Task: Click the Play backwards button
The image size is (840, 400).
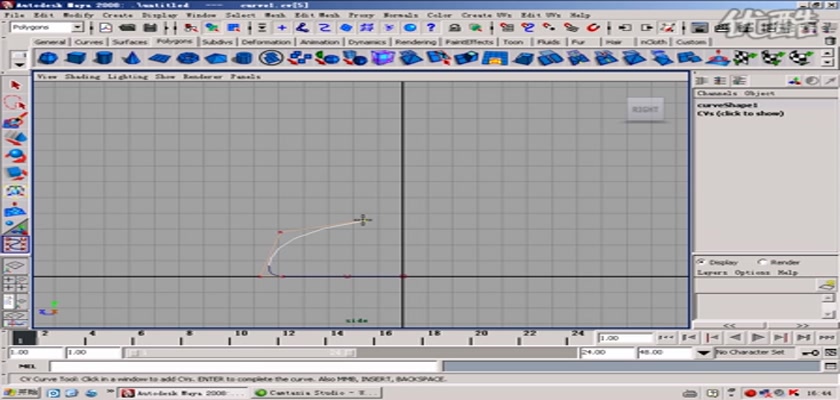Action: pos(735,337)
